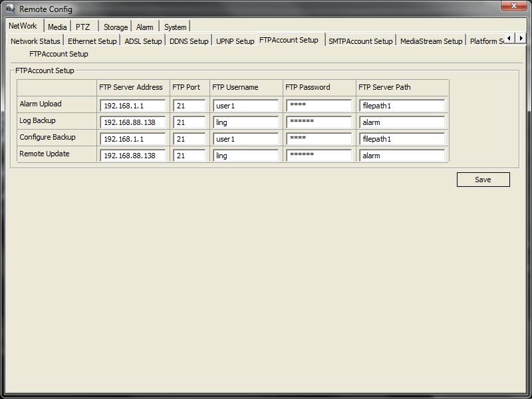Image resolution: width=532 pixels, height=399 pixels.
Task: Open the System tab
Action: [175, 27]
